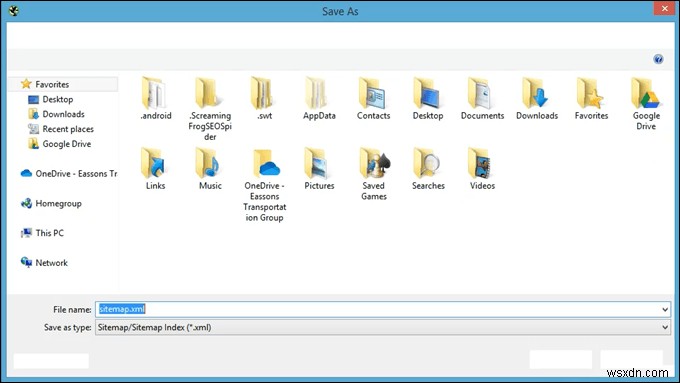Open the .ScreamingFrogSEOSpider folder

[x=210, y=108]
